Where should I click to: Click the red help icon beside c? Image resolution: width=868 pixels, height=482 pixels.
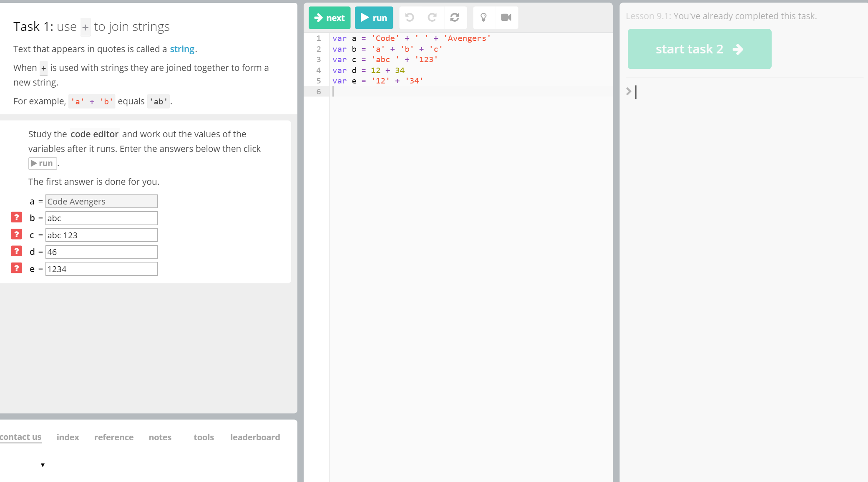coord(16,235)
